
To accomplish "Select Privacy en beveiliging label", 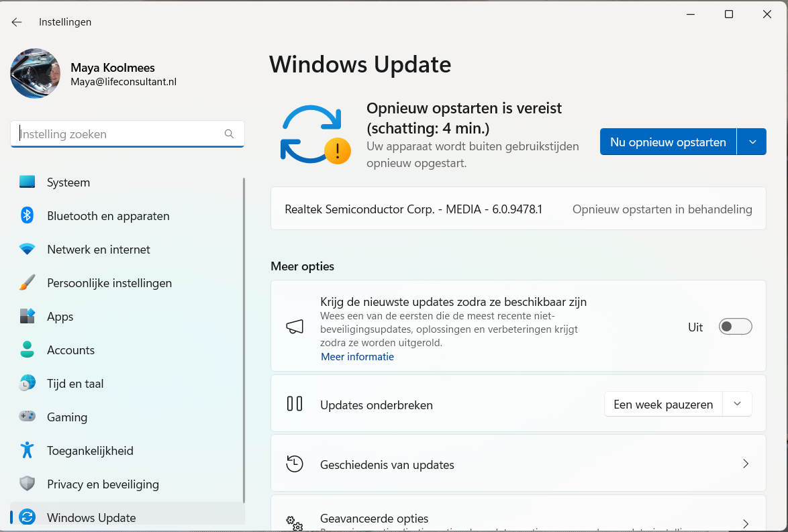I will (x=103, y=484).
